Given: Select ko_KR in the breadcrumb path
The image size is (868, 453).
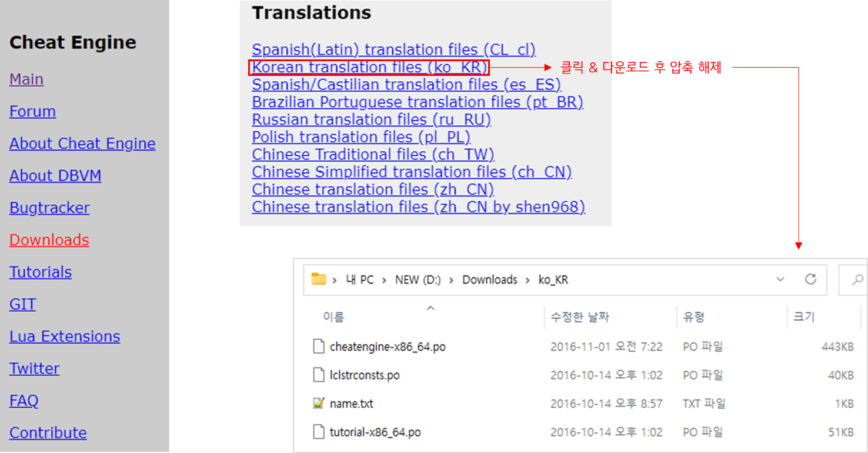Looking at the screenshot, I should pos(553,280).
